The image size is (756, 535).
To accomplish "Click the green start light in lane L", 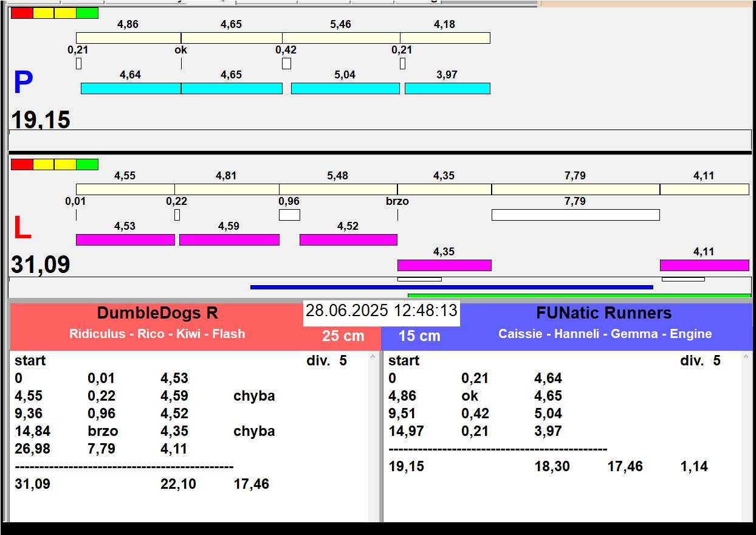I will pos(87,164).
